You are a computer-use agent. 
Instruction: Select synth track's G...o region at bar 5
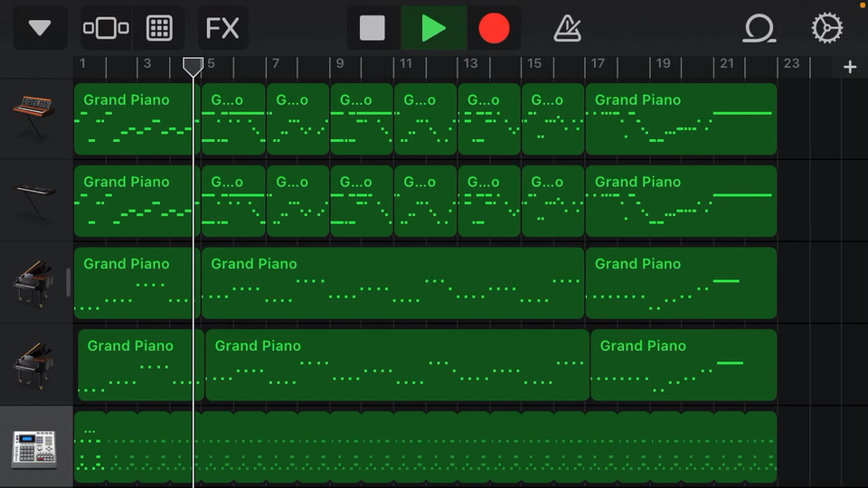233,119
